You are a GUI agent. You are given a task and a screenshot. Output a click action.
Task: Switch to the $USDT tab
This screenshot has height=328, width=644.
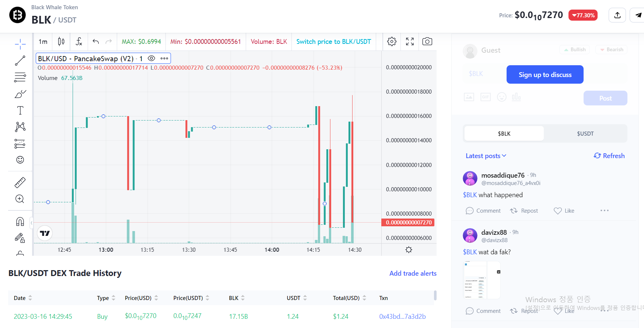coord(585,133)
